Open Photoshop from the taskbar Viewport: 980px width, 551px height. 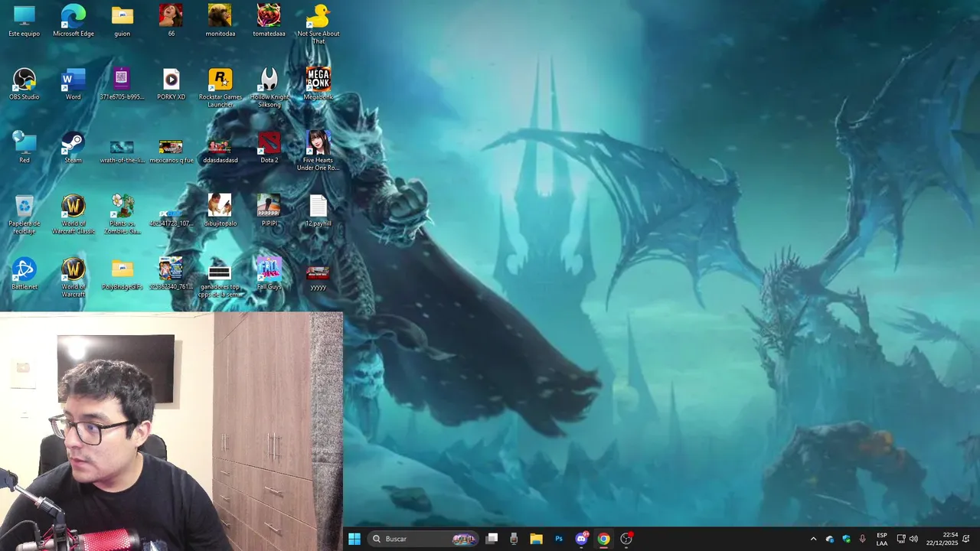pos(559,539)
